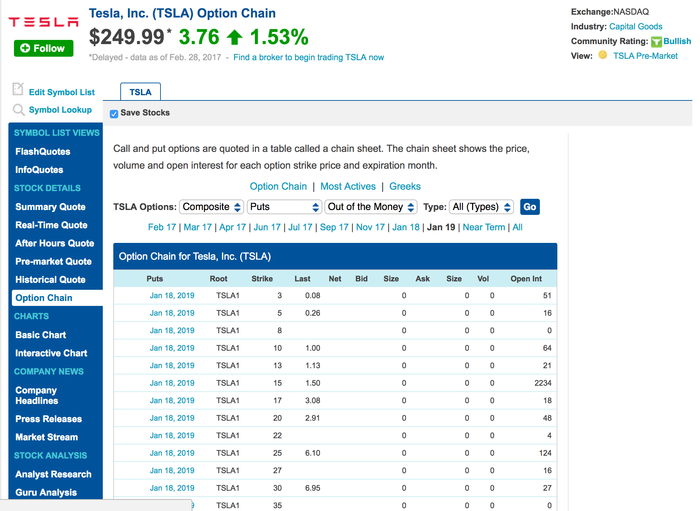Open Jan 18, 2019 put at strike 30

tap(172, 488)
